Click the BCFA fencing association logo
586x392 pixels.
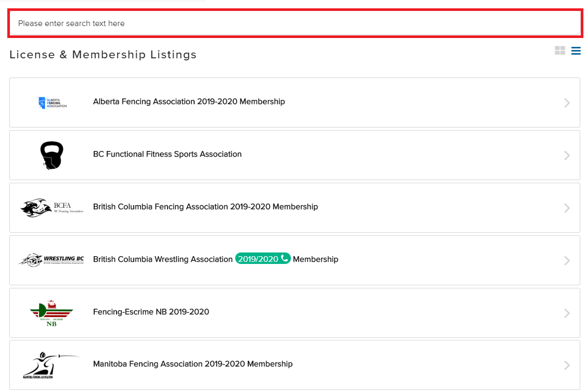click(x=52, y=208)
